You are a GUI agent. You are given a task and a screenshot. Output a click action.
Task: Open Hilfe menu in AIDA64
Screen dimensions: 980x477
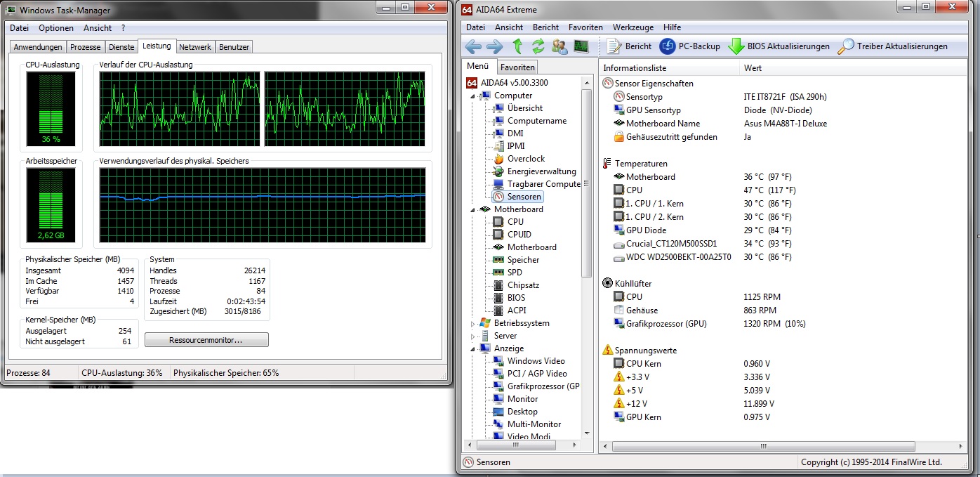(672, 27)
